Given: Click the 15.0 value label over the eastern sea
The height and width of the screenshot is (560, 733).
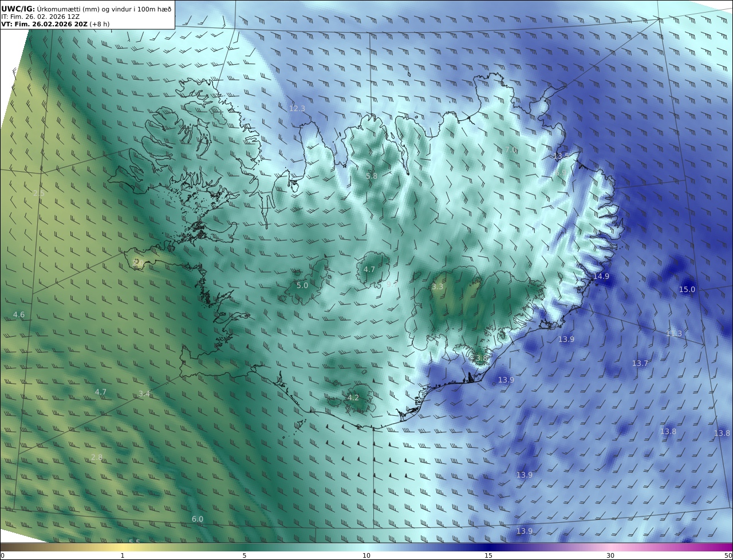Looking at the screenshot, I should [687, 289].
